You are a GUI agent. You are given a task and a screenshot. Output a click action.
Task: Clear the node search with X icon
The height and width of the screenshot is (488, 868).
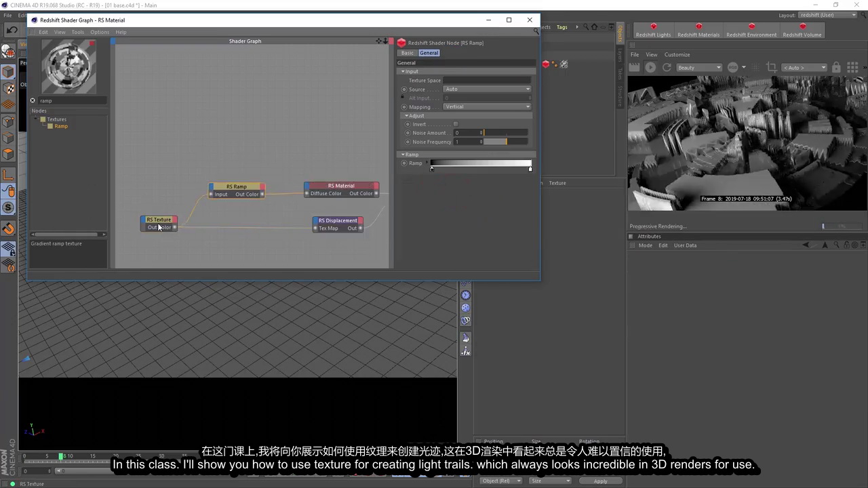(x=33, y=100)
